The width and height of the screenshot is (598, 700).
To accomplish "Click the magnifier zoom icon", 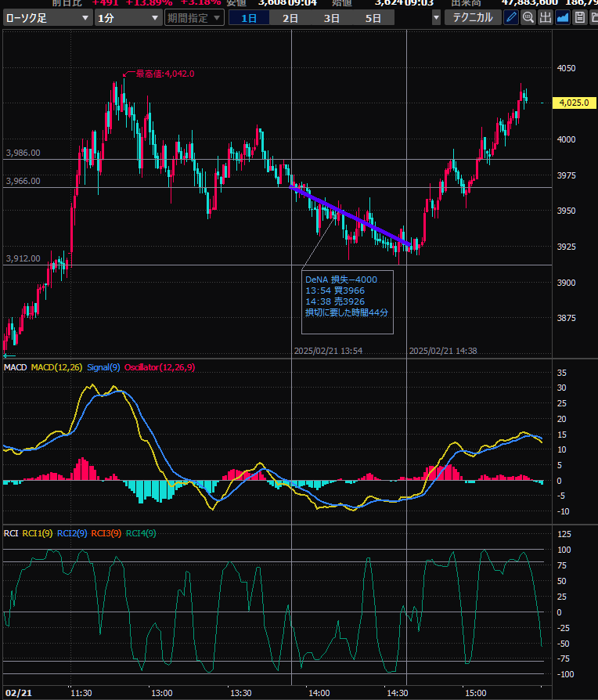I will click(528, 17).
